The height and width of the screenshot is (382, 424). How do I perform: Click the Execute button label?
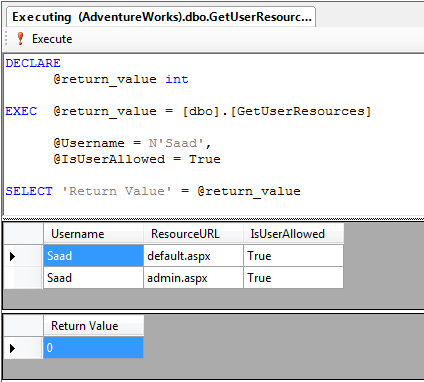coord(52,39)
